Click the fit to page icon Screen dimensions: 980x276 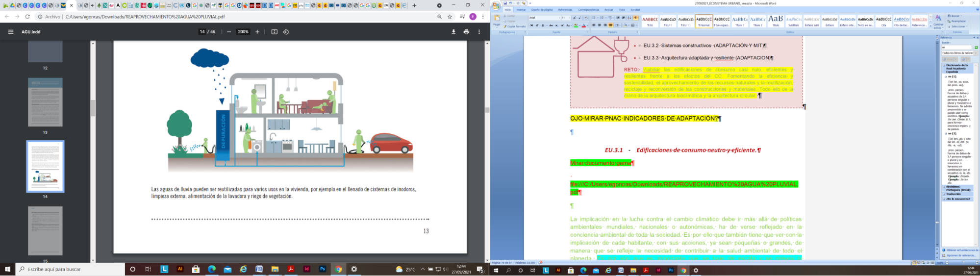coord(275,32)
